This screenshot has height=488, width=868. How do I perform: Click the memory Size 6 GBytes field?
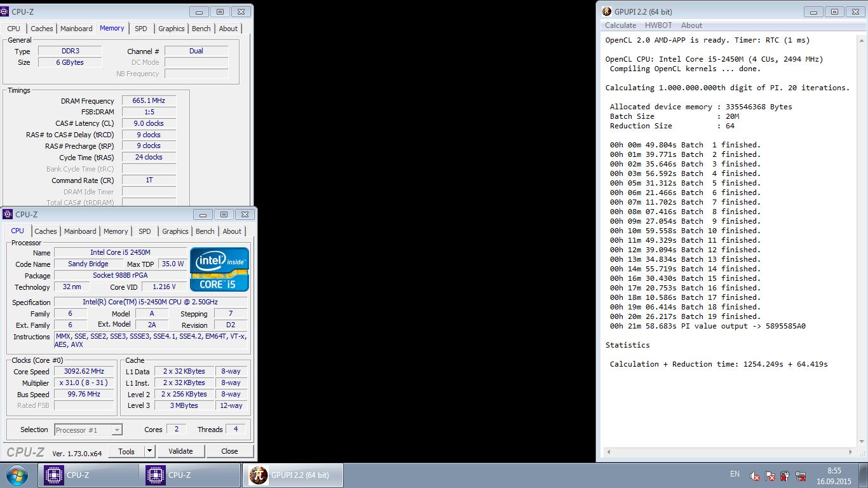70,62
